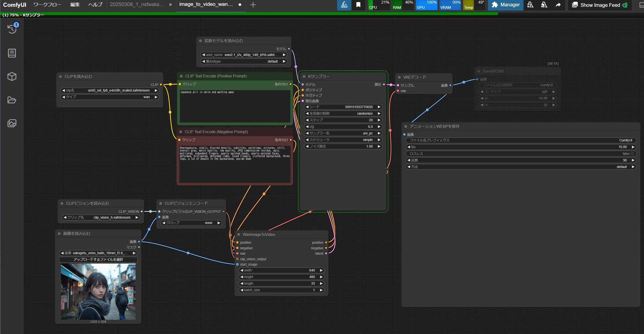Open the model library sidebar icon
This screenshot has height=334, width=644.
pyautogui.click(x=12, y=53)
